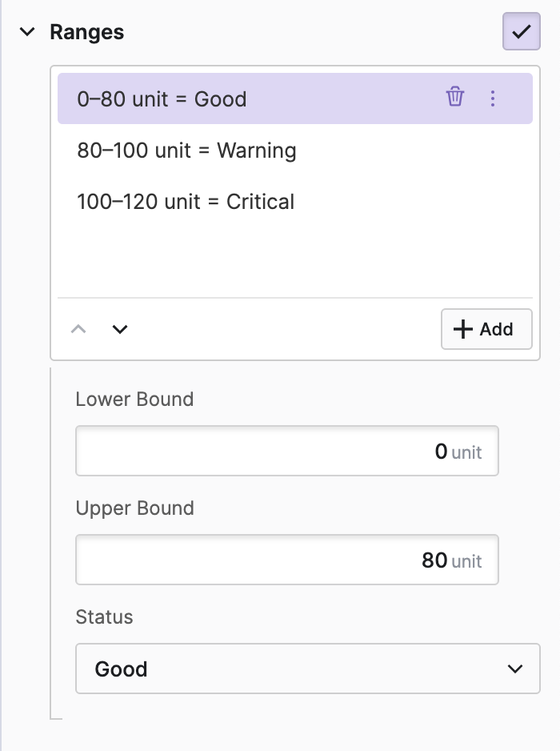
Task: Toggle the Ranges checkbox
Action: coord(521,32)
